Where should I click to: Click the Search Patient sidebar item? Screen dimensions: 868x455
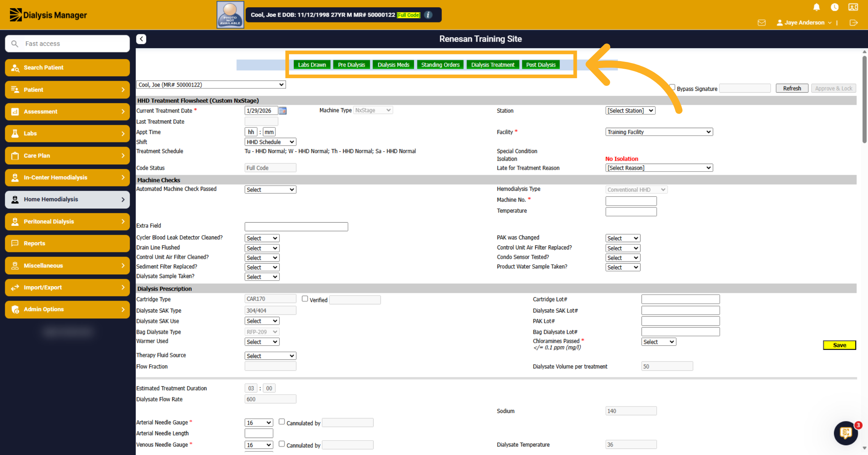point(67,68)
